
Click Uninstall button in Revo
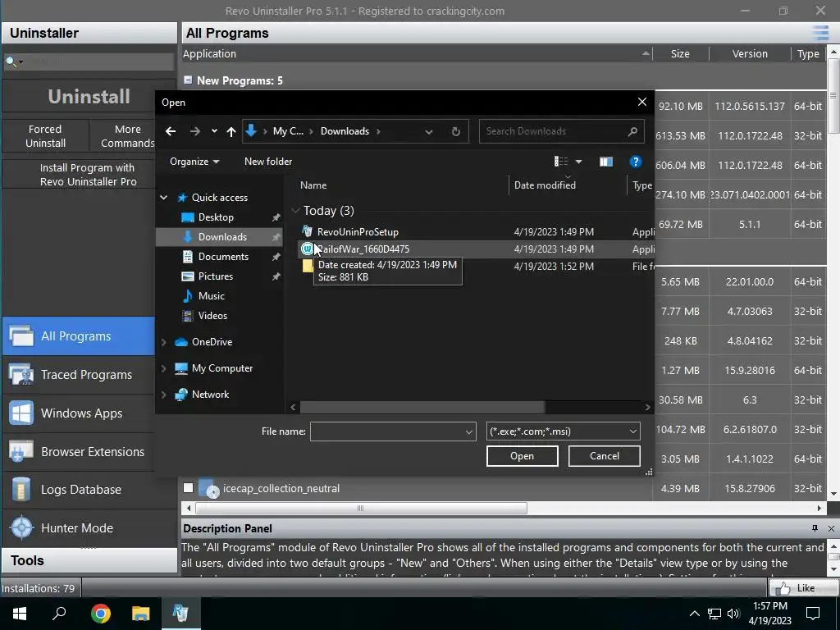pos(89,97)
